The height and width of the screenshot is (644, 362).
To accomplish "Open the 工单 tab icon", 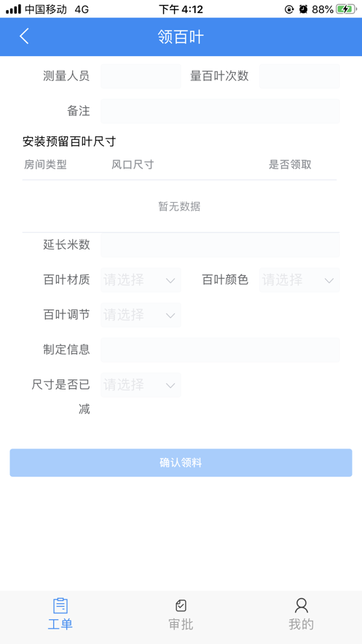I will [60, 606].
